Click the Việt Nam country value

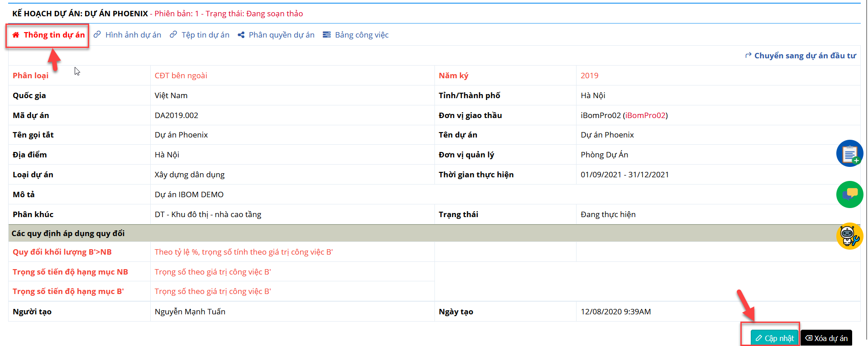click(171, 95)
